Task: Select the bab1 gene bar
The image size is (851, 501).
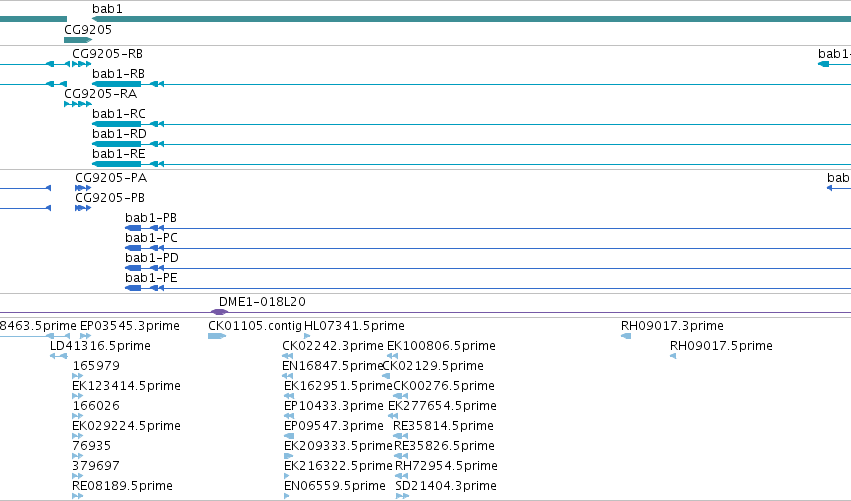Action: (471, 20)
